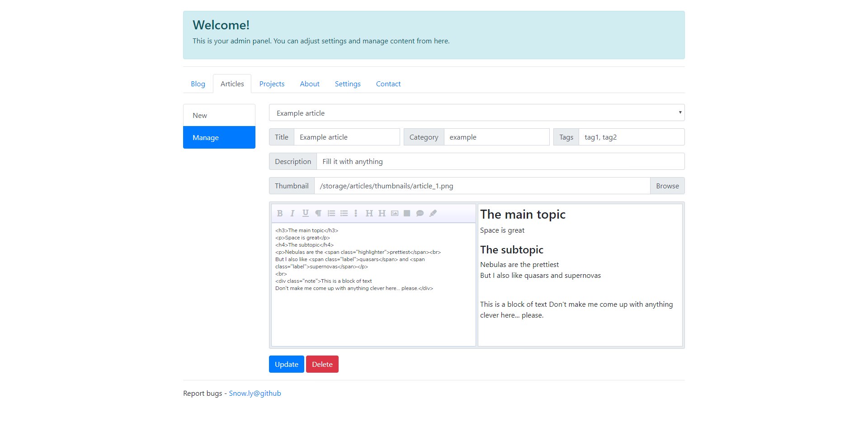This screenshot has height=426, width=868.
Task: Open the Example article select dropdown
Action: coord(477,112)
